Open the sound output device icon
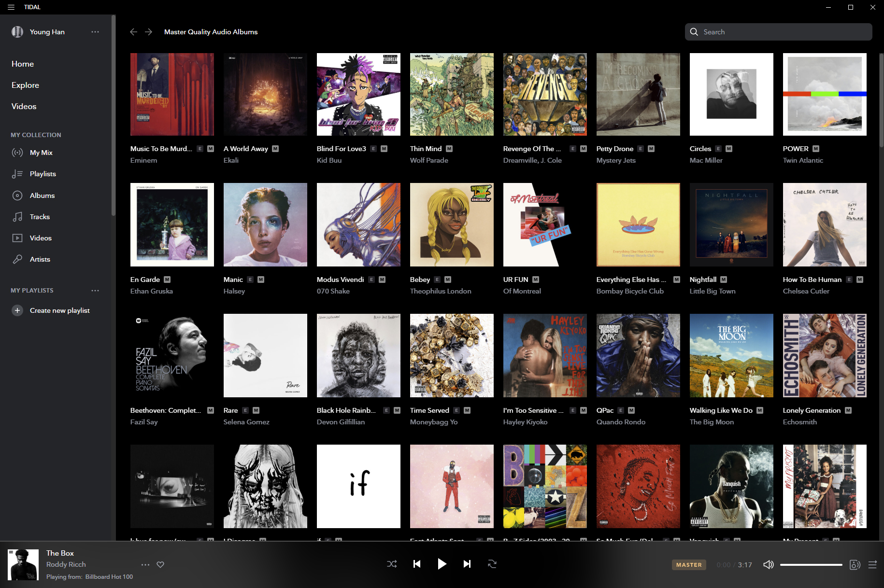This screenshot has height=588, width=884. coord(855,565)
